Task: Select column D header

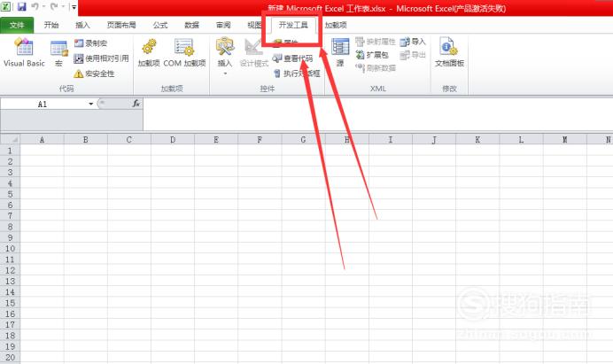Action: 173,140
